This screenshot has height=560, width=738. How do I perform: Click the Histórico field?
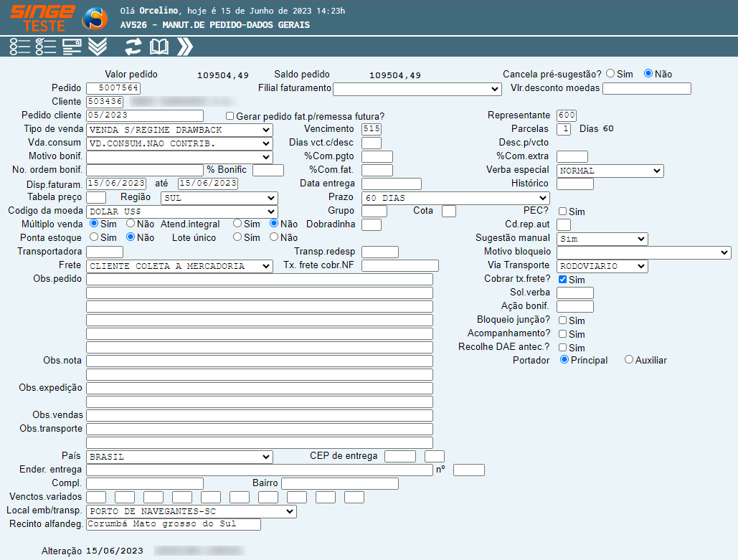[x=574, y=184]
